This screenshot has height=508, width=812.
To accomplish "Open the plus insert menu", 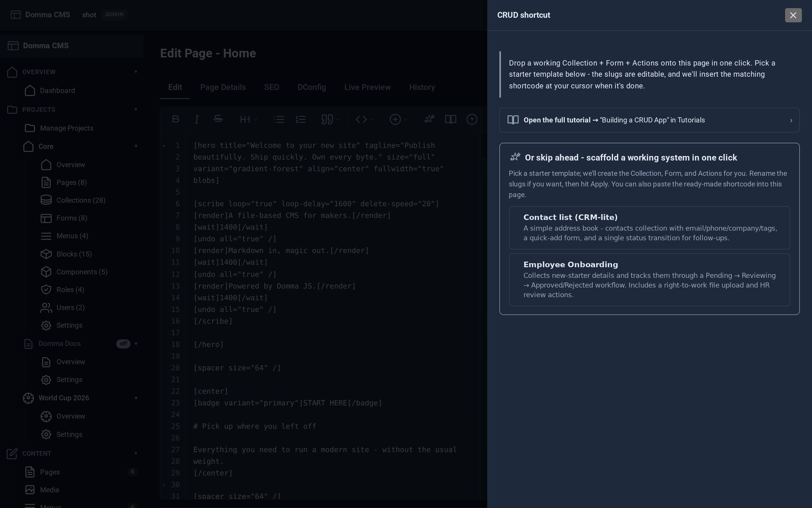I will coord(399,119).
